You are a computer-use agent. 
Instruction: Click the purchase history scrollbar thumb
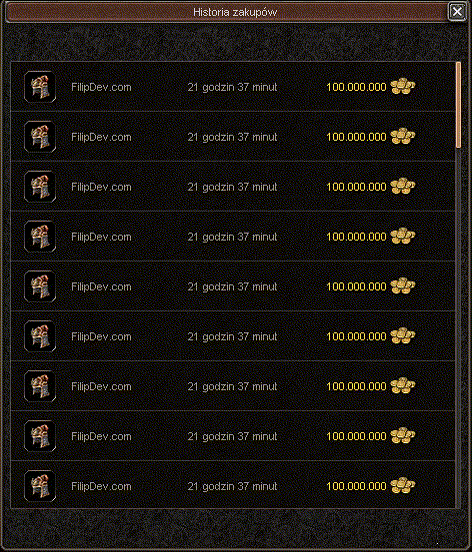click(458, 105)
